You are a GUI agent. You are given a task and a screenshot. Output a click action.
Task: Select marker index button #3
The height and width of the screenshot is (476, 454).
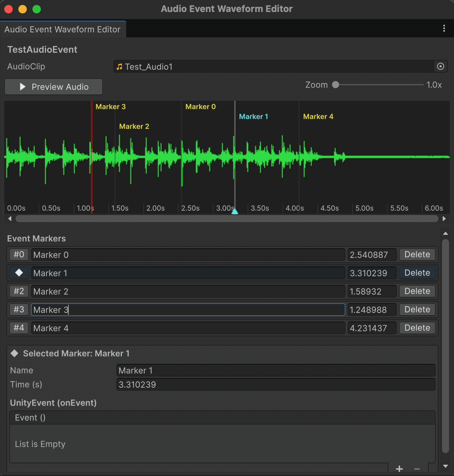[x=19, y=310]
